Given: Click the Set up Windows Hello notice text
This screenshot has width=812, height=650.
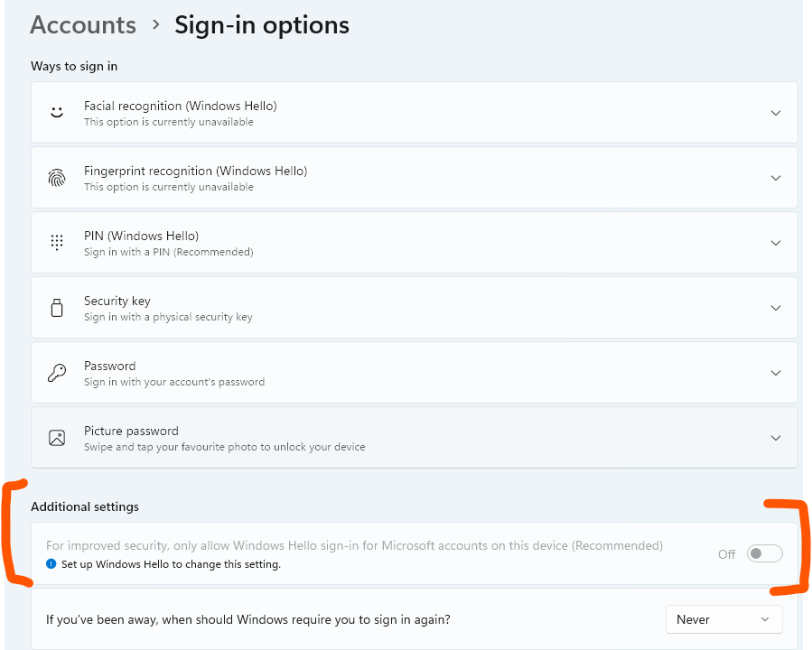Looking at the screenshot, I should [x=171, y=564].
